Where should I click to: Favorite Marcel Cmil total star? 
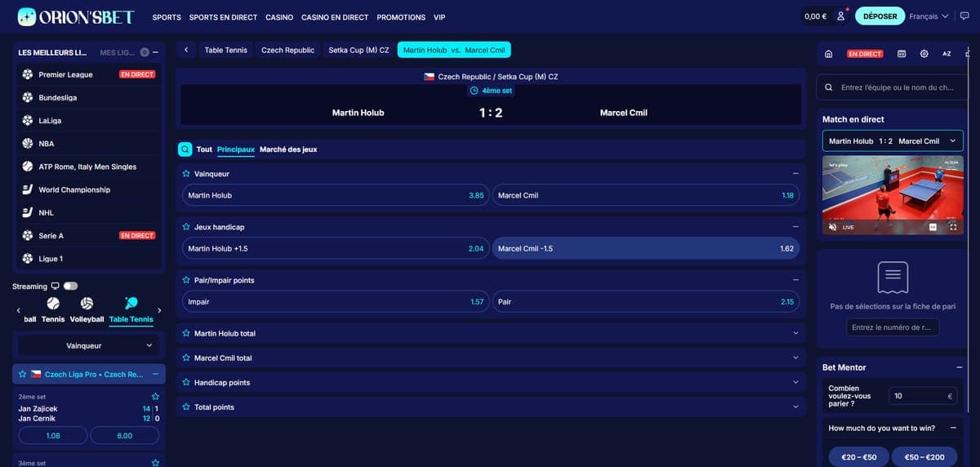[186, 358]
